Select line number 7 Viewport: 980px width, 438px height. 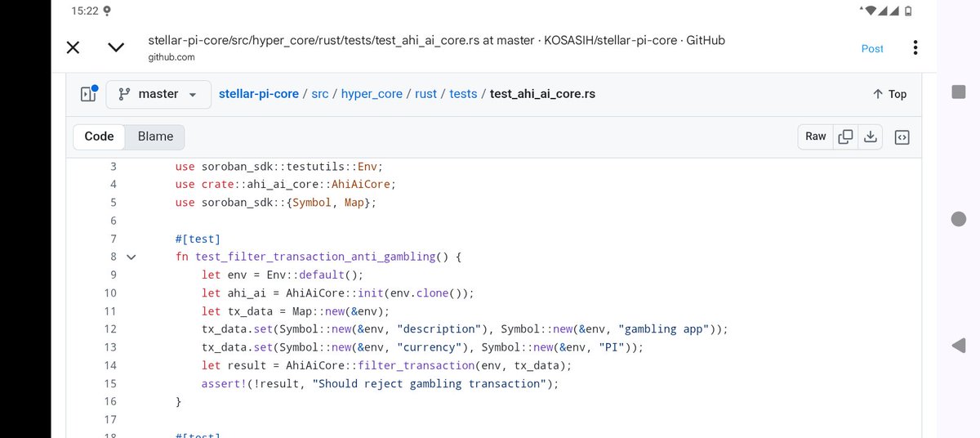113,239
